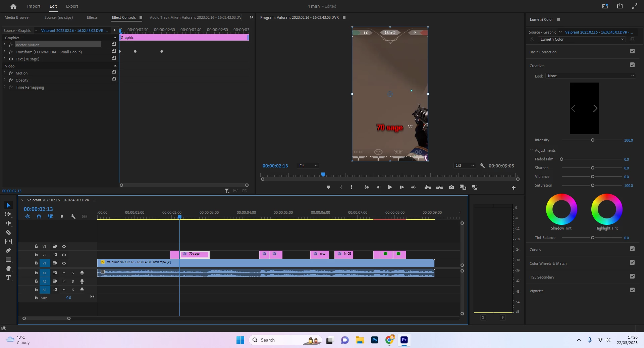Toggle the Vignette checkbox
Viewport: 644px width, 348px height.
[x=632, y=290]
